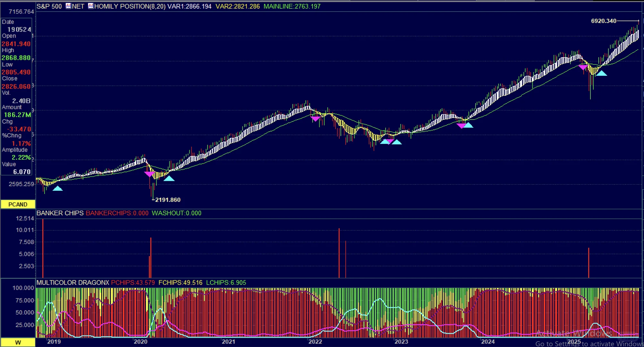Click the yellow W weekly period button
The image size is (644, 347).
click(18, 343)
